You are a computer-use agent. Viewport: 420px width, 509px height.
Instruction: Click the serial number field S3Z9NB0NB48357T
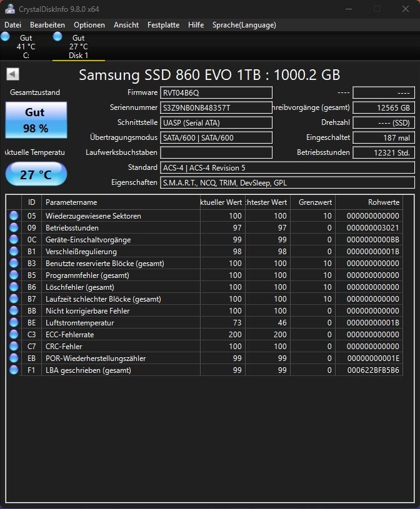[x=216, y=107]
